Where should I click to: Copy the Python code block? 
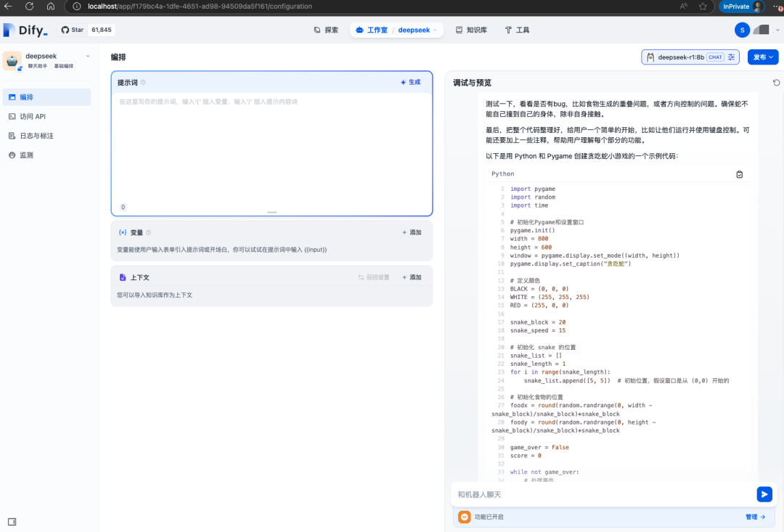click(740, 174)
